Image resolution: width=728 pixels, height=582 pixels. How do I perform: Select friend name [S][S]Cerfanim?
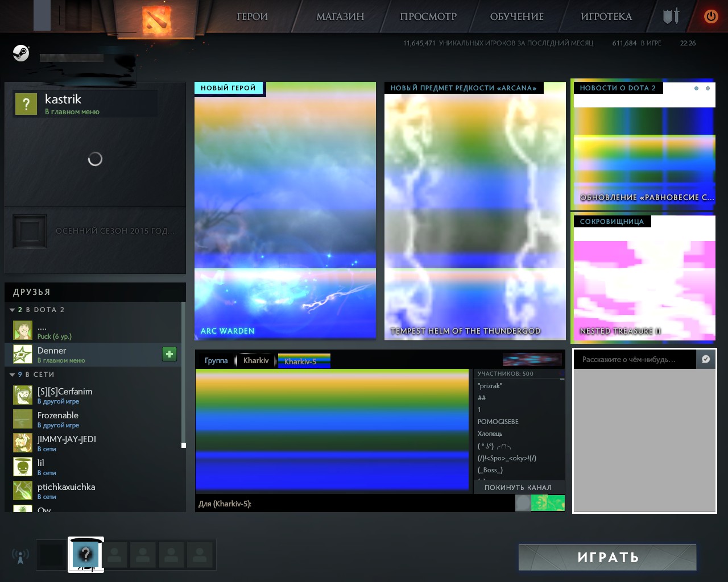(x=65, y=392)
